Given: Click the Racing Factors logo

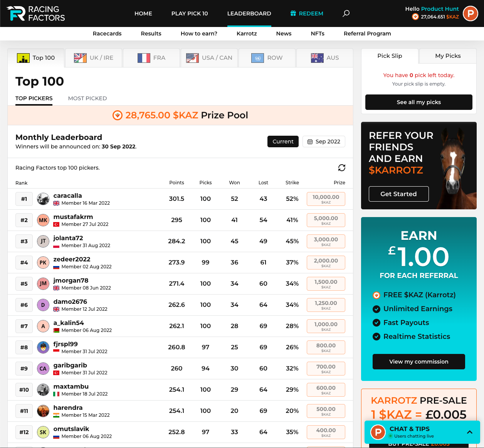Looking at the screenshot, I should coord(36,13).
